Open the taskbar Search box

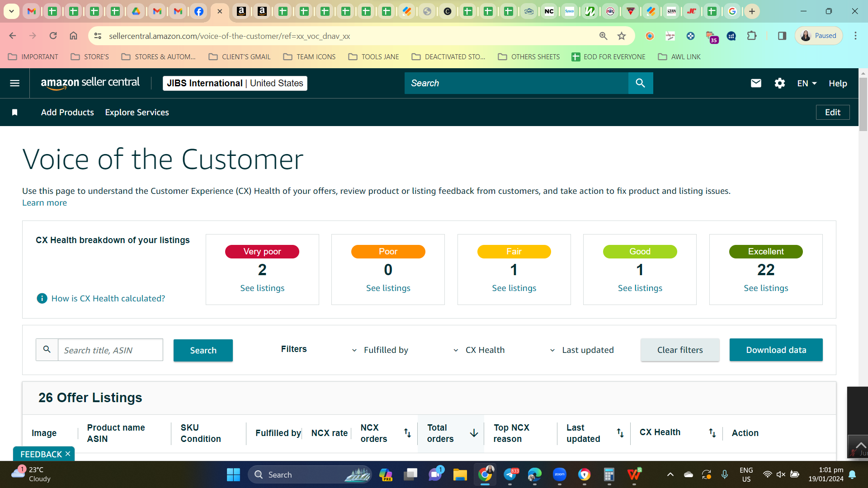(310, 474)
